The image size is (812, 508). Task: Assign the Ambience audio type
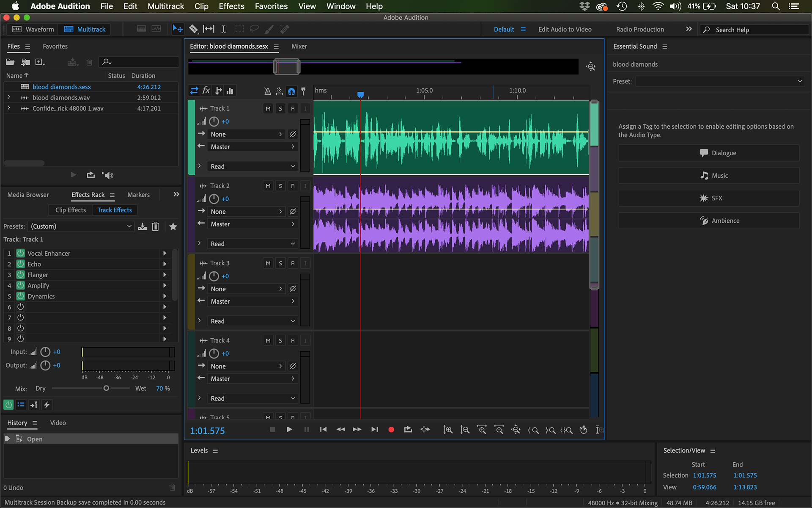[709, 221]
